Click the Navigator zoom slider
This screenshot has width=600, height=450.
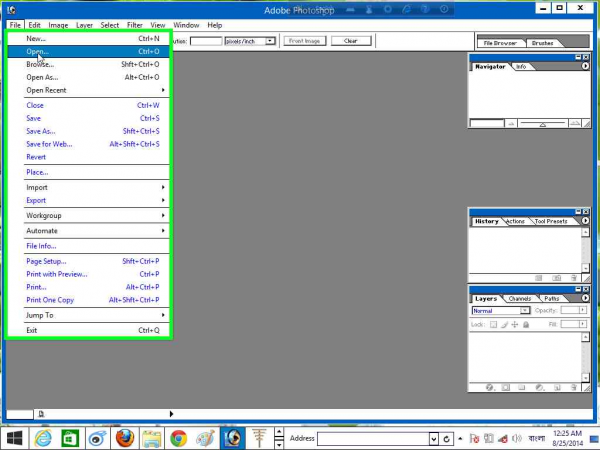coord(543,123)
